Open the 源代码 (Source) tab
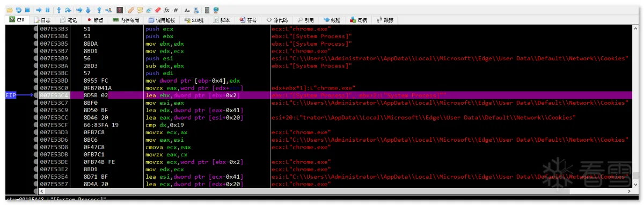The image size is (644, 205). 277,20
